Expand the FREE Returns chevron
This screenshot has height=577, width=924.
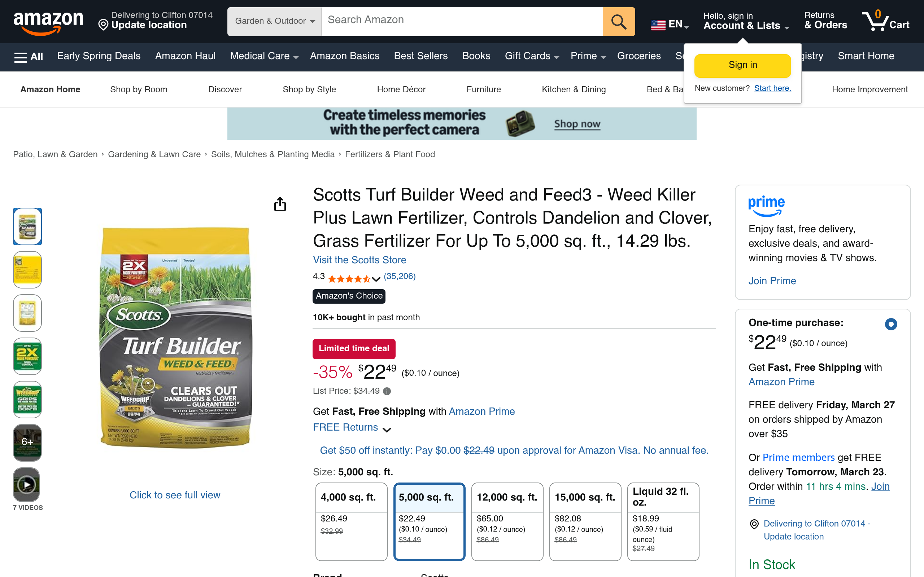pyautogui.click(x=387, y=429)
